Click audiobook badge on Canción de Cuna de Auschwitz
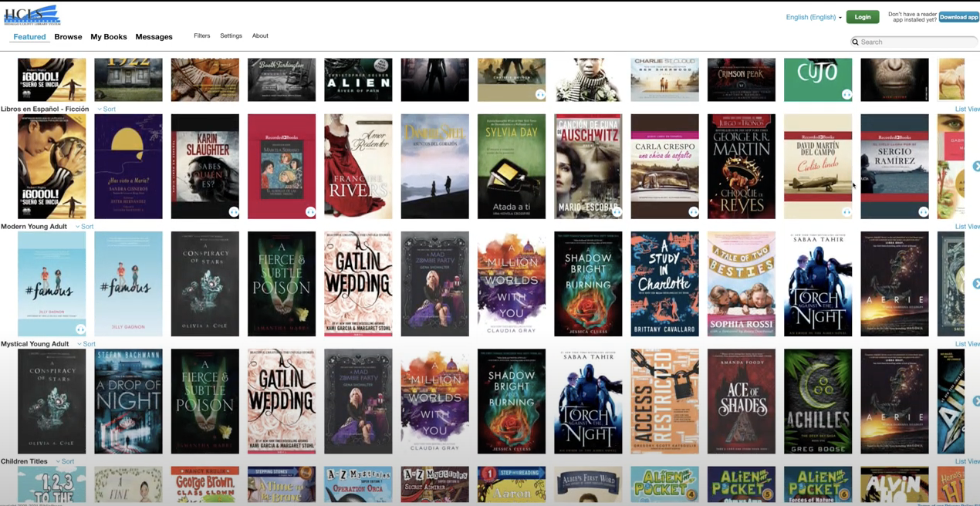Viewport: 980px width, 506px height. pos(617,211)
